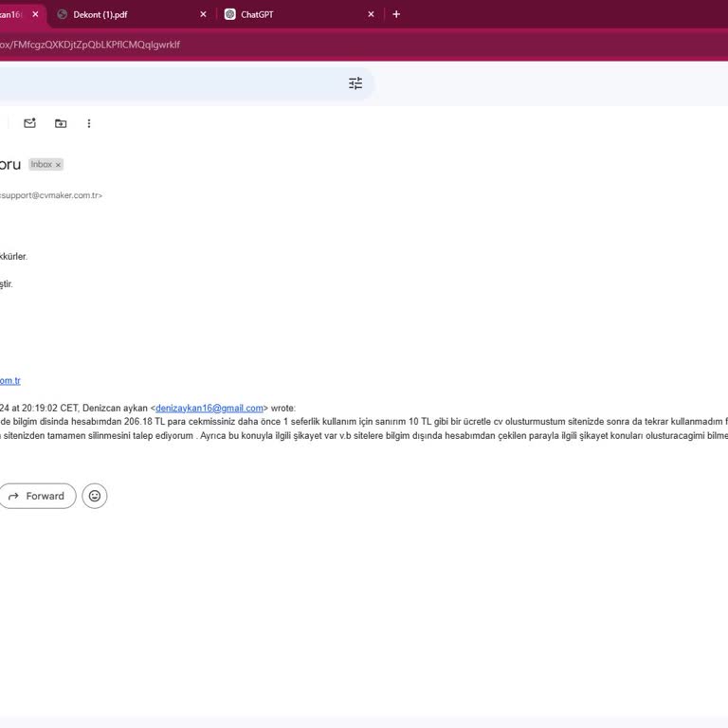Click the link ending in om.tr
Screen dimensions: 728x728
(x=10, y=381)
